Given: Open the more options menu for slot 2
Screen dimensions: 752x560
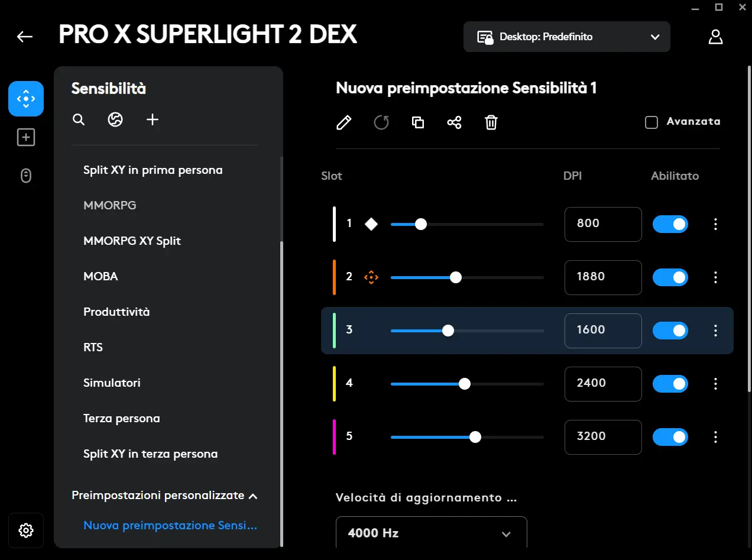Looking at the screenshot, I should [x=715, y=277].
